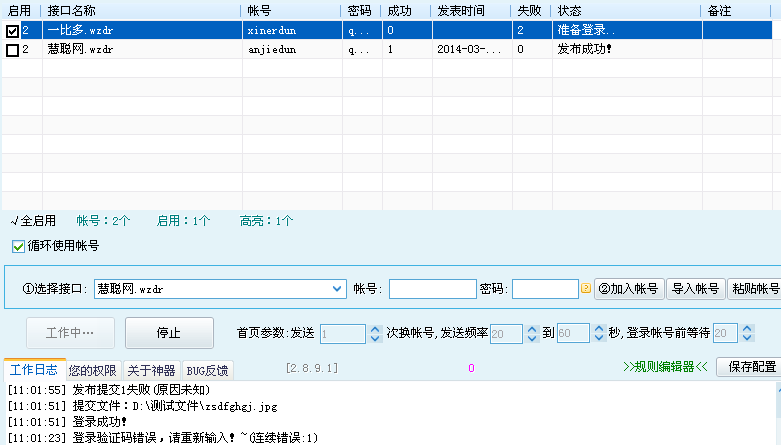Switch to the 工作日志 tab
Image resolution: width=781 pixels, height=445 pixels.
point(34,370)
